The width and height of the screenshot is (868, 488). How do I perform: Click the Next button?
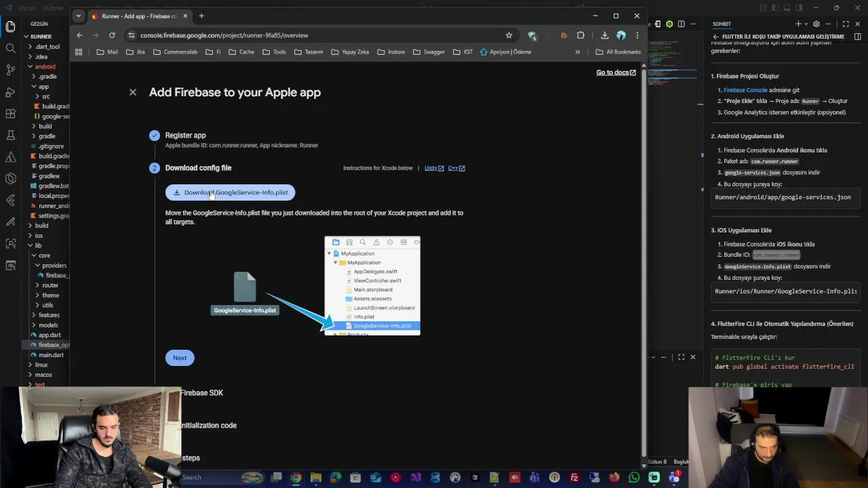point(180,358)
